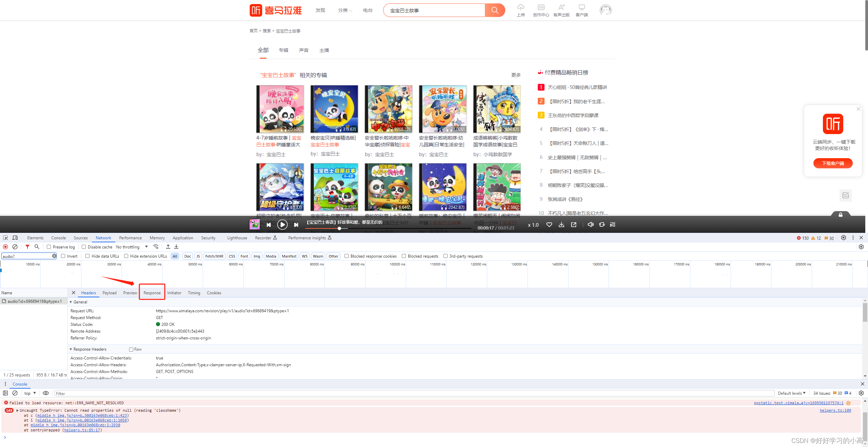Open the Response tab
The width and height of the screenshot is (868, 447).
[x=152, y=293]
